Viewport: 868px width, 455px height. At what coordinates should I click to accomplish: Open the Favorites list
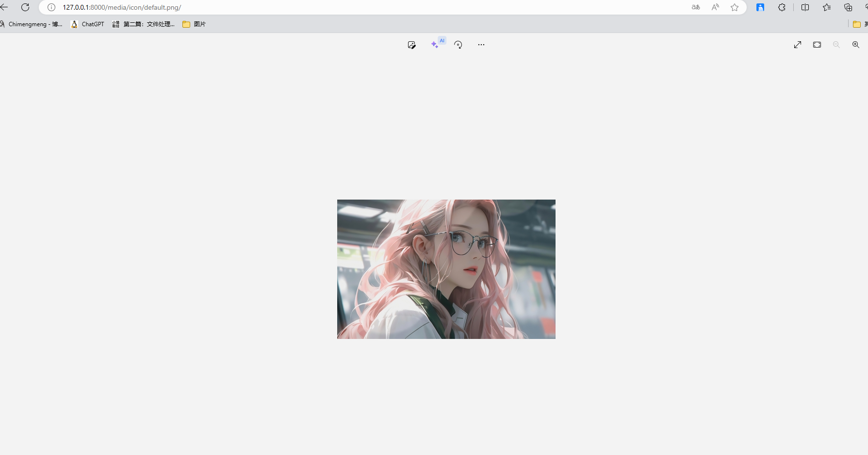click(827, 7)
